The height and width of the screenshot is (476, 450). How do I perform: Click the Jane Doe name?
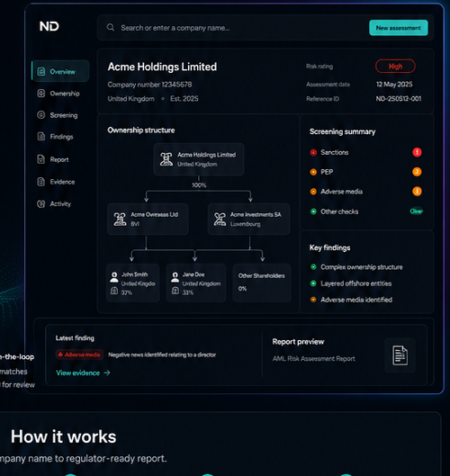193,274
